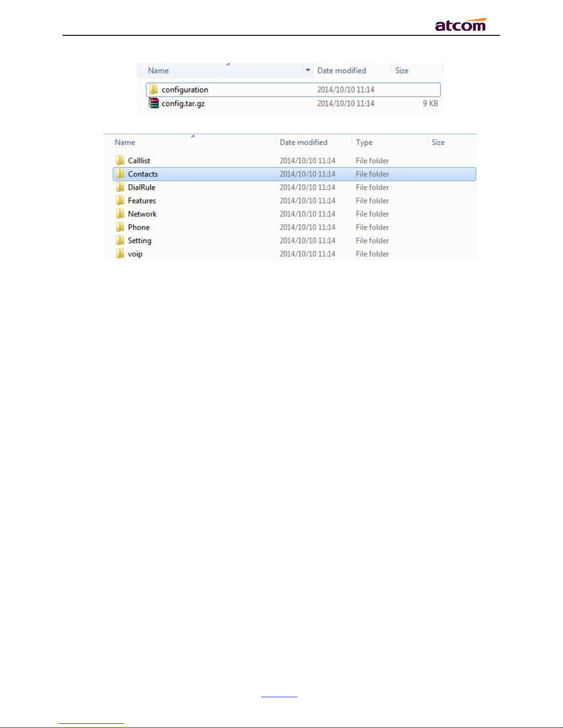The height and width of the screenshot is (728, 563).
Task: Sort lower list by Type column
Action: [x=364, y=142]
